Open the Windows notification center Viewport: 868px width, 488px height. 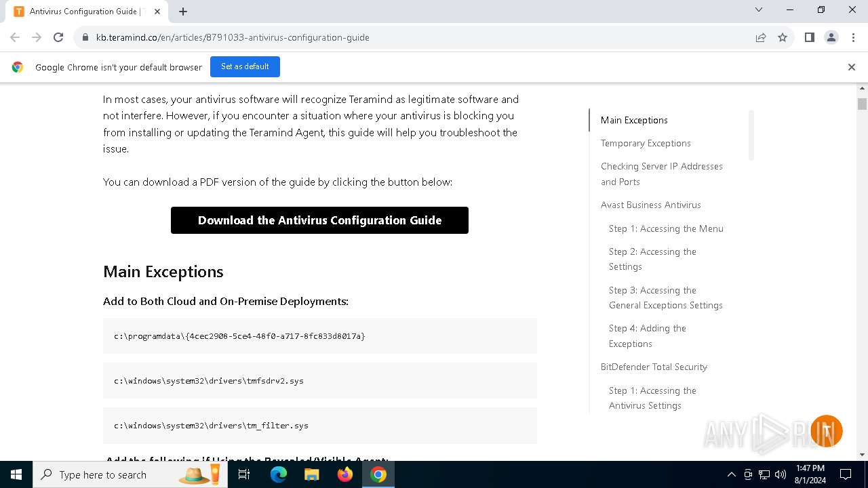point(846,474)
